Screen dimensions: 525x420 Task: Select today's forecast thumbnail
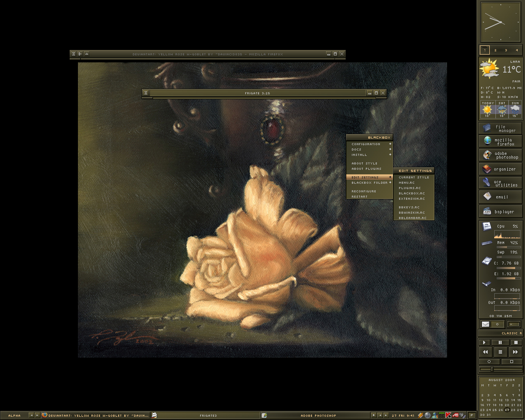[x=487, y=109]
